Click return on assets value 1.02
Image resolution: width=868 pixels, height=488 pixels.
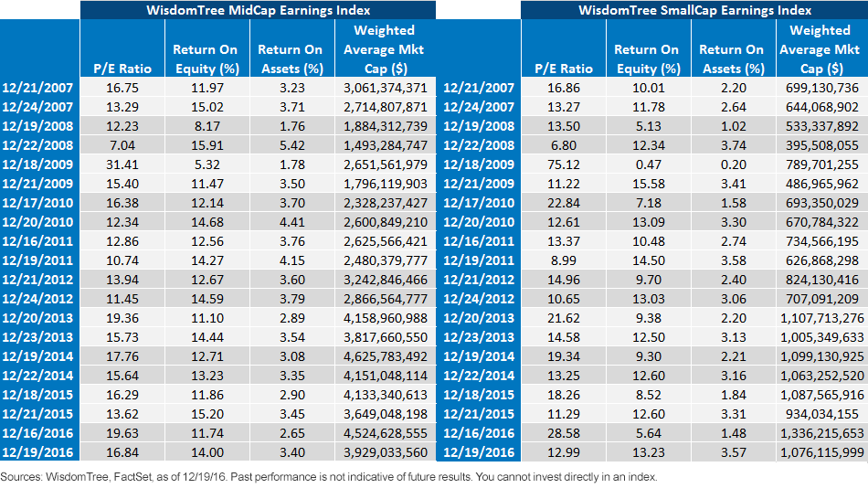coord(733,126)
